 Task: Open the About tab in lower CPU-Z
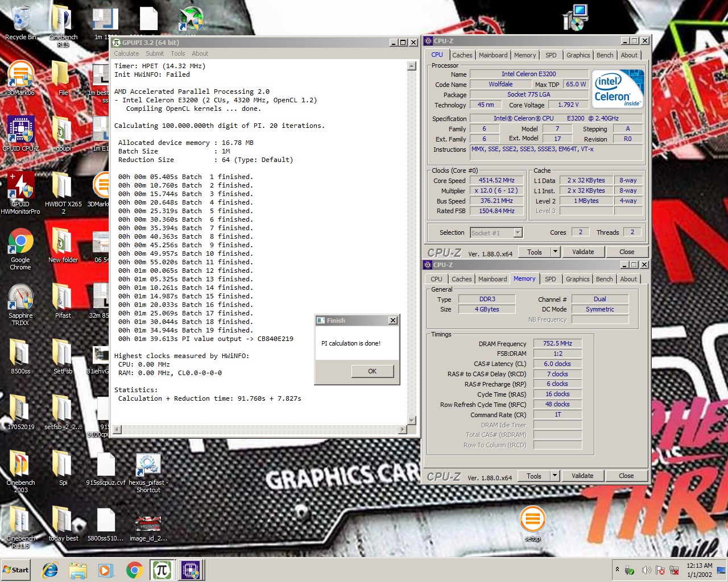(x=628, y=279)
